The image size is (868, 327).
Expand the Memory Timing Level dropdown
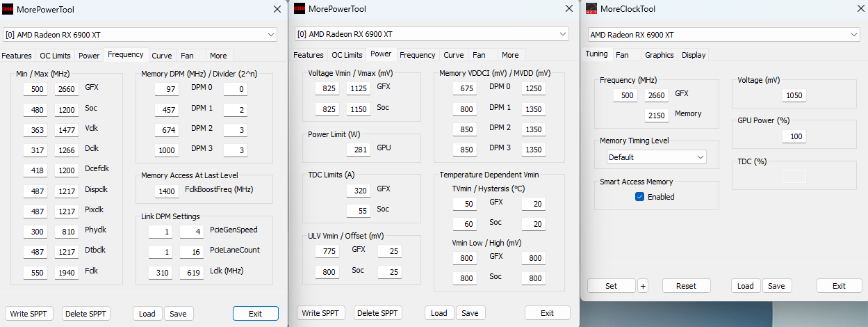point(657,157)
